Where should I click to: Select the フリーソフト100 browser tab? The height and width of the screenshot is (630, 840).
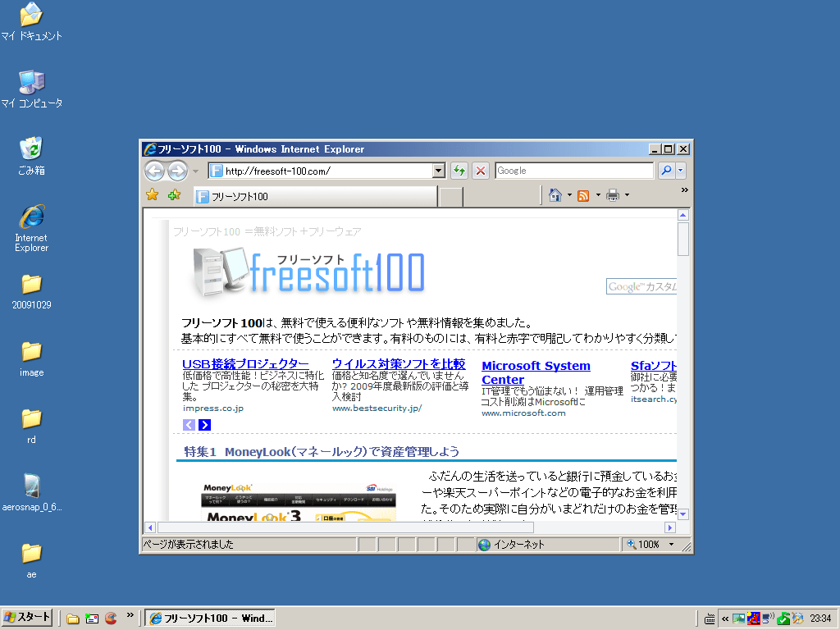[x=315, y=197]
